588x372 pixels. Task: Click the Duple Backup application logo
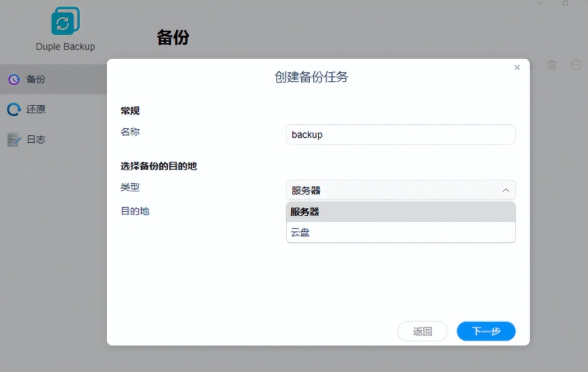[65, 20]
